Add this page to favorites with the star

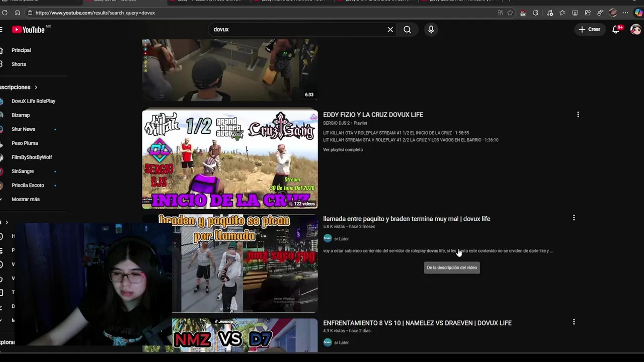click(x=510, y=13)
